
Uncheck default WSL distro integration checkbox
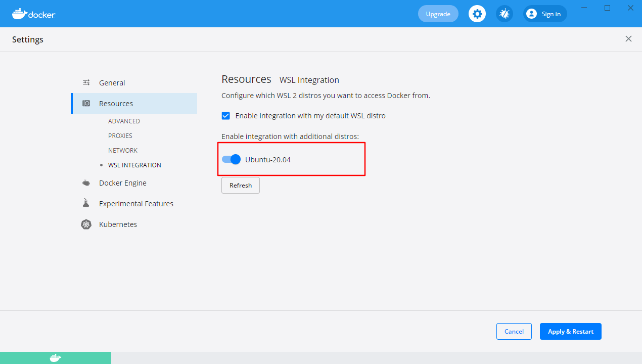pyautogui.click(x=226, y=116)
